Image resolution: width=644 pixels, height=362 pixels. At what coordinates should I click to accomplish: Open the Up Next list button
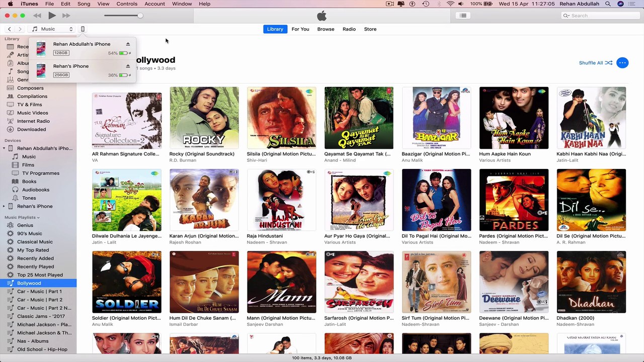point(463,16)
